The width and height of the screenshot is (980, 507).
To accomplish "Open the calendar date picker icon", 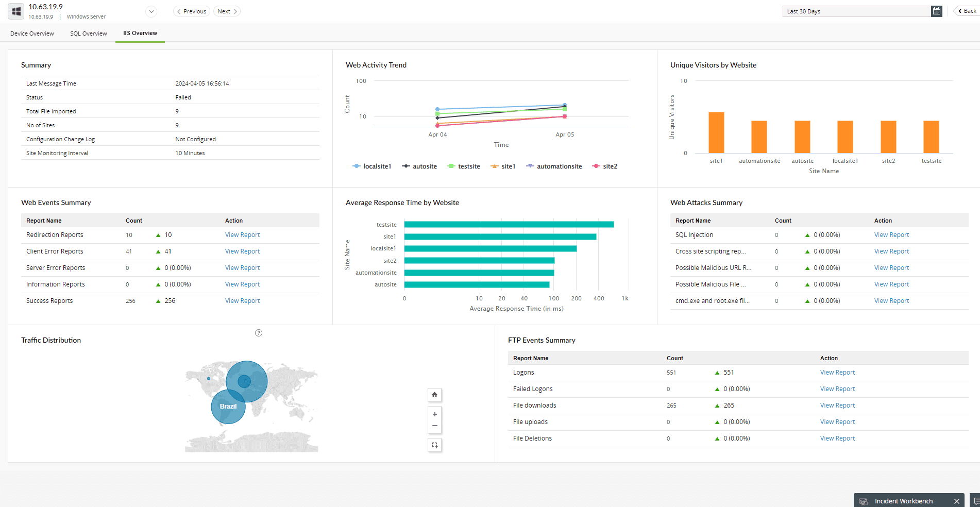I will [937, 11].
